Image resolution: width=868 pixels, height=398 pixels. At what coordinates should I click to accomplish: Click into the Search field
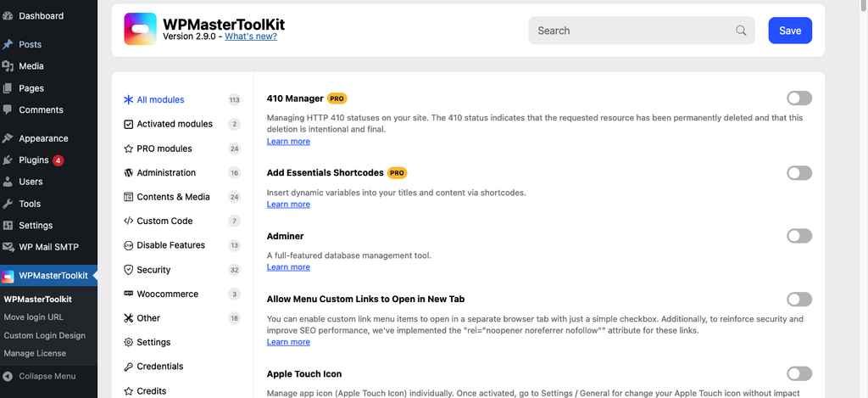click(x=642, y=31)
